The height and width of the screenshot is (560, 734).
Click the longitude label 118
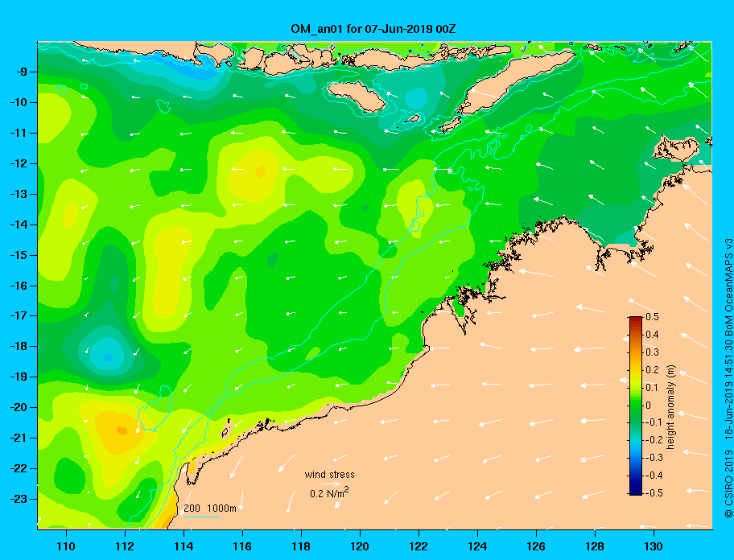(301, 546)
